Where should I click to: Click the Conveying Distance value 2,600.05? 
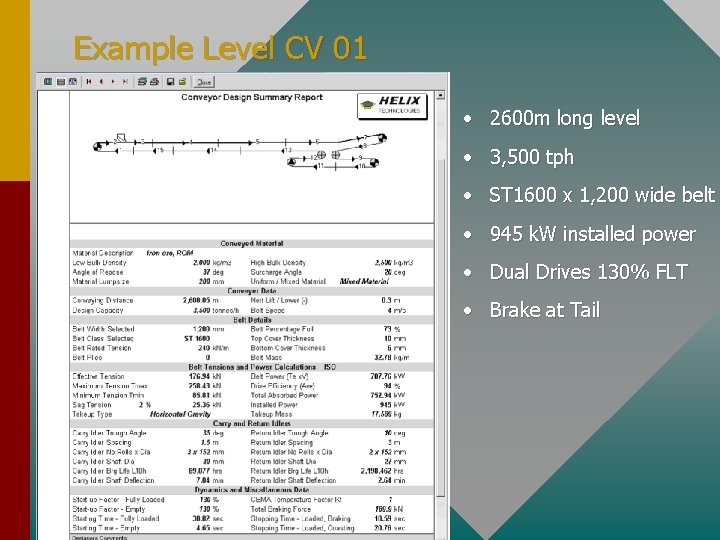[197, 300]
